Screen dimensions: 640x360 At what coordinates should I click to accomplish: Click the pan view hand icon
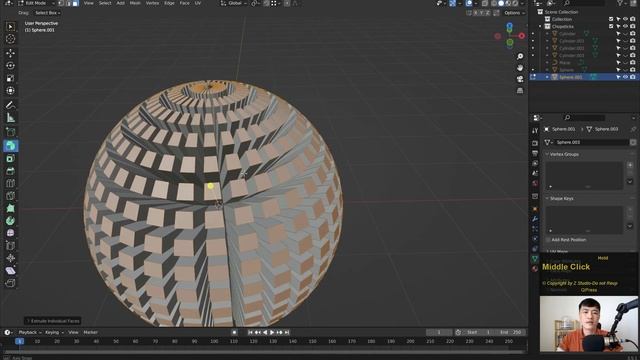tap(520, 68)
